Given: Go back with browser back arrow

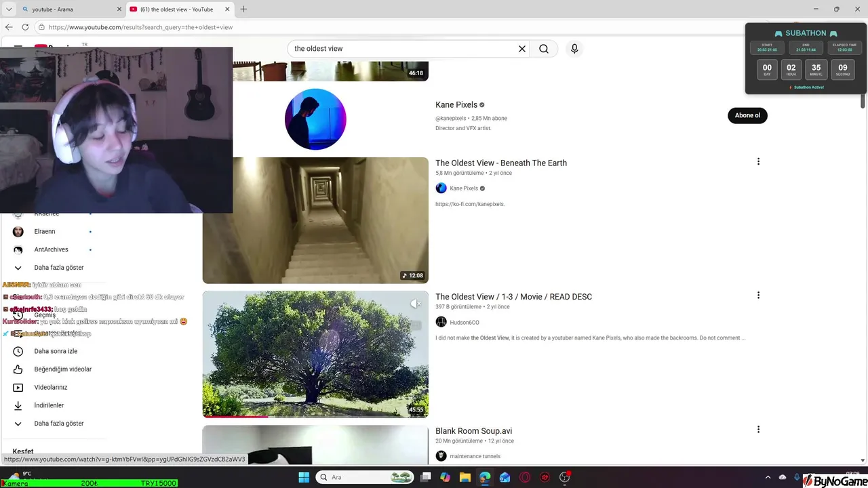Looking at the screenshot, I should point(9,27).
